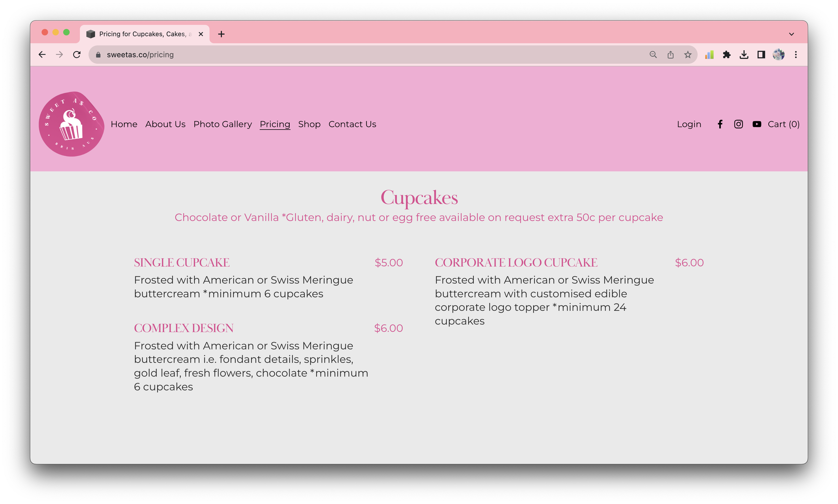Click the share icon in the toolbar
The height and width of the screenshot is (504, 838).
670,54
